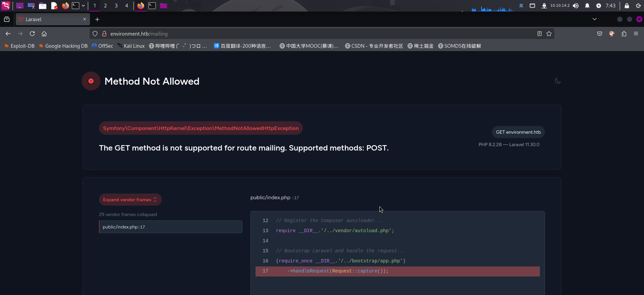Open the purple folder window in the taskbar
The width and height of the screenshot is (644, 295).
click(x=164, y=6)
